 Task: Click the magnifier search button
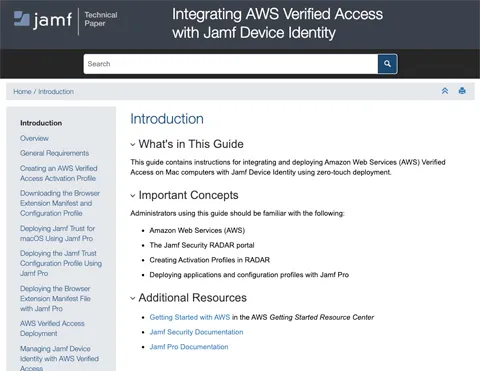[387, 64]
